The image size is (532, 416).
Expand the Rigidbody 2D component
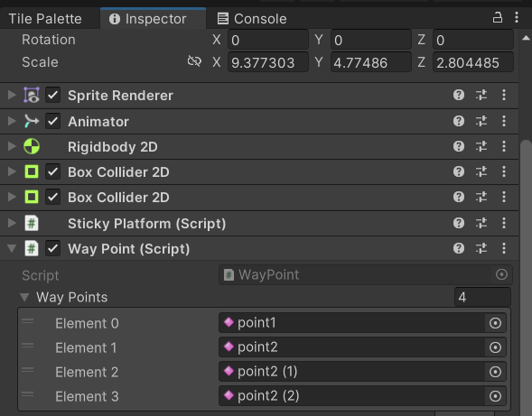point(12,146)
